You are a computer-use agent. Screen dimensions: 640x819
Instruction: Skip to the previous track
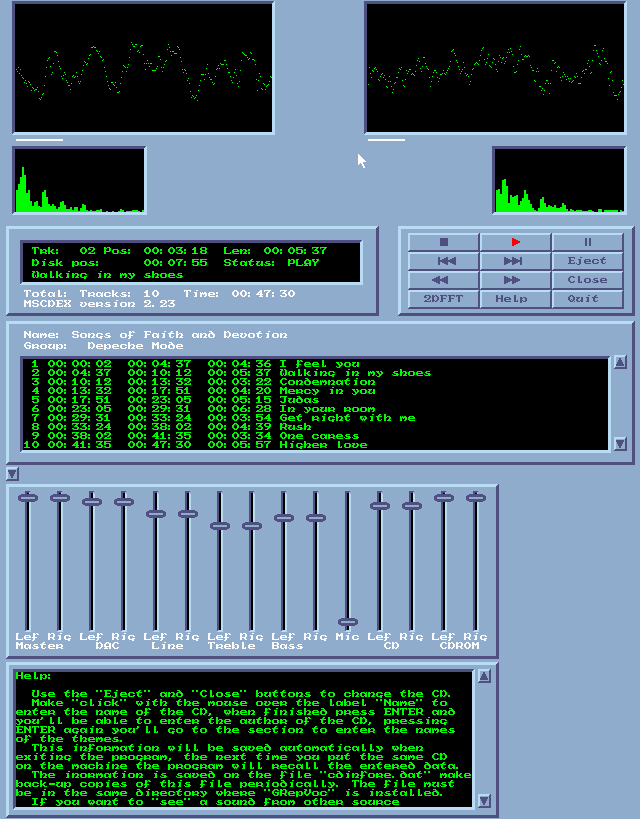(x=444, y=261)
